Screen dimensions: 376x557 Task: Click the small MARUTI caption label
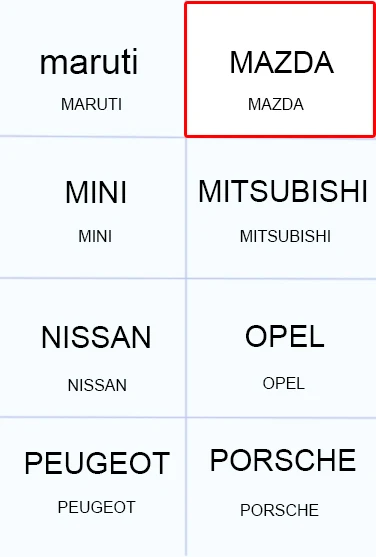tap(91, 104)
